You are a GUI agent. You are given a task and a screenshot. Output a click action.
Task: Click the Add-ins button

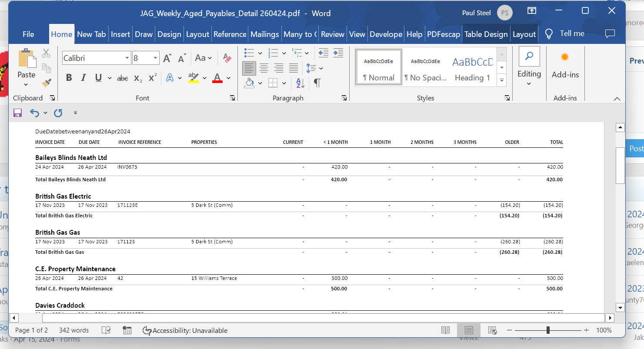(565, 65)
